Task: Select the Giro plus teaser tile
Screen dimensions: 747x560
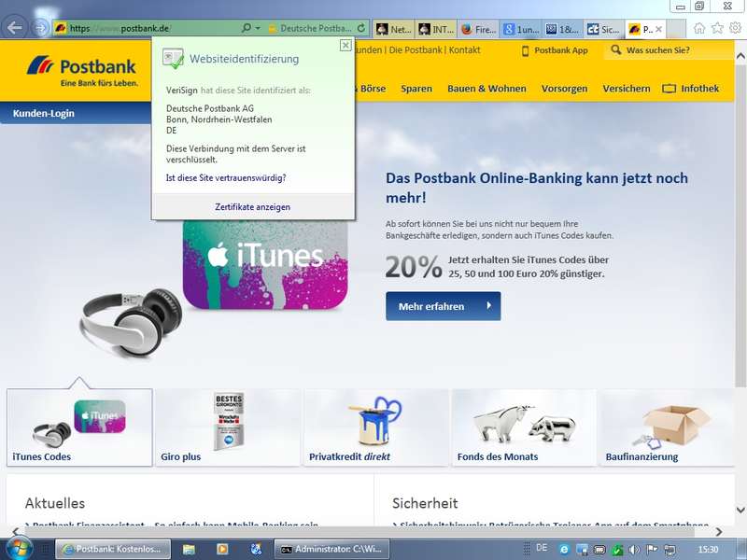Action: coord(228,427)
